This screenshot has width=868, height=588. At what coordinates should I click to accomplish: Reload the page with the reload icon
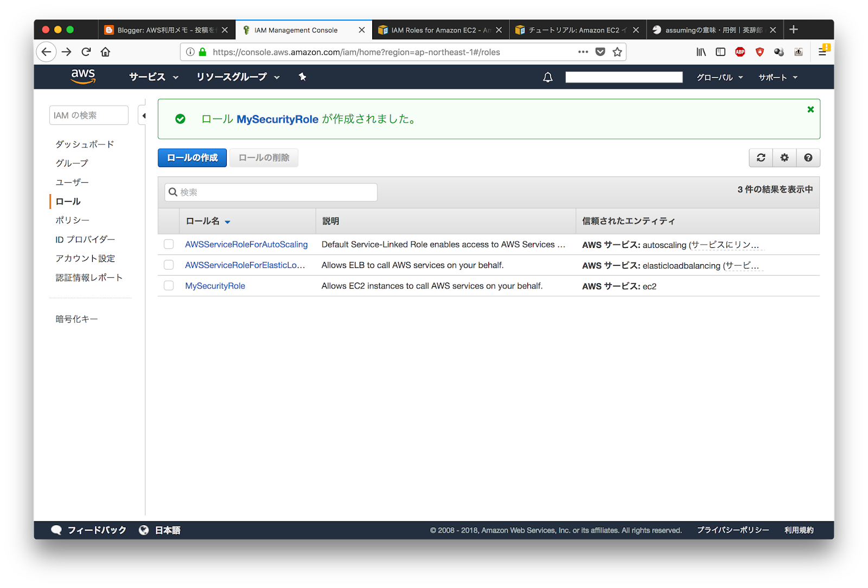pos(86,52)
